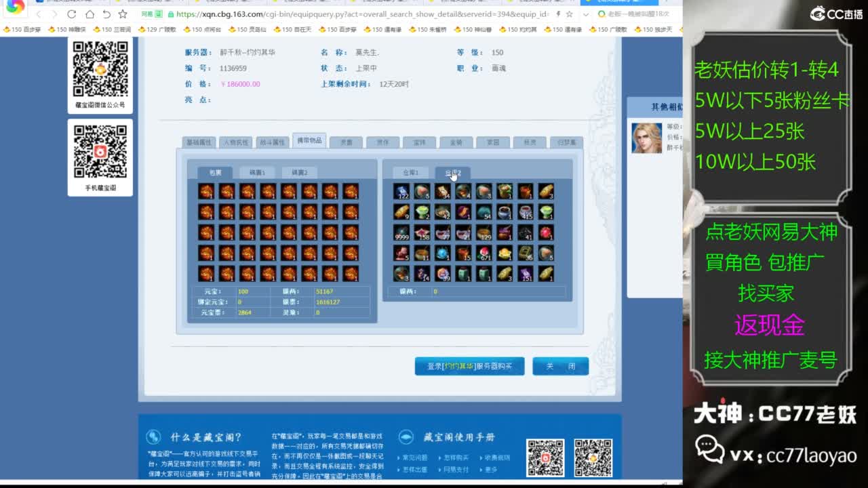This screenshot has width=868, height=488.
Task: Open the 锦囊2 tab
Action: click(300, 173)
